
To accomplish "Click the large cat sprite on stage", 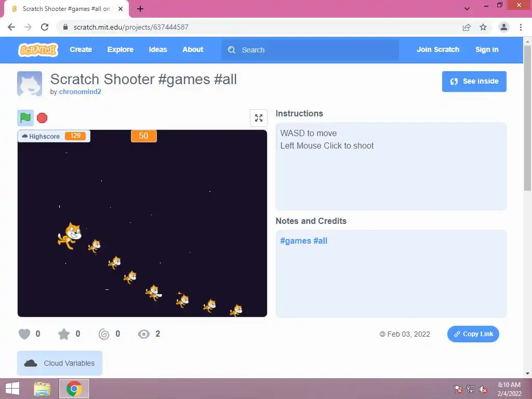I will pyautogui.click(x=70, y=235).
